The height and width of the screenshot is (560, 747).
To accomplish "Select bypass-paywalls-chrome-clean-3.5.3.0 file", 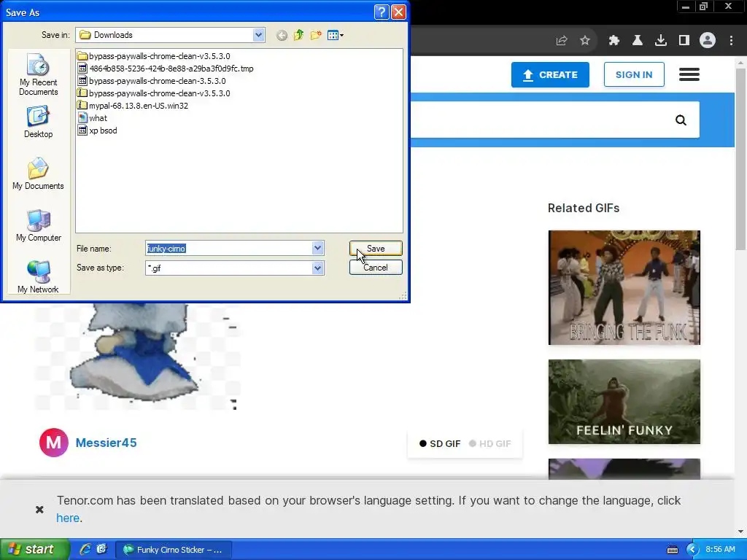I will pos(152,81).
